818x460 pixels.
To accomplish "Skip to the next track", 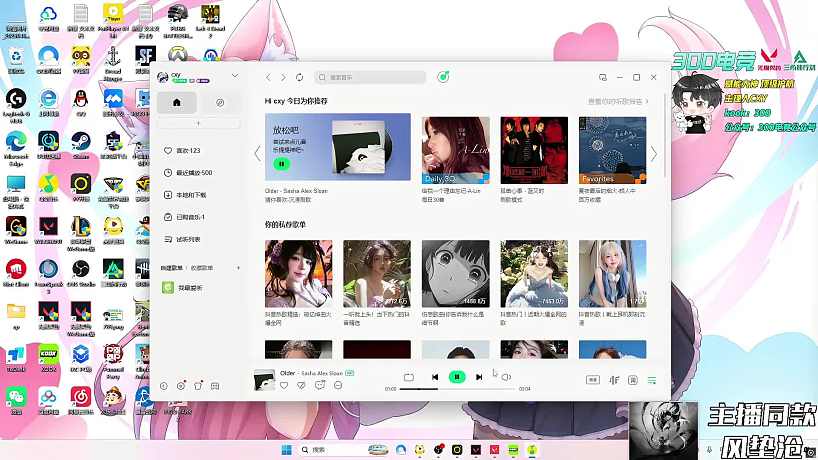I will pyautogui.click(x=479, y=377).
